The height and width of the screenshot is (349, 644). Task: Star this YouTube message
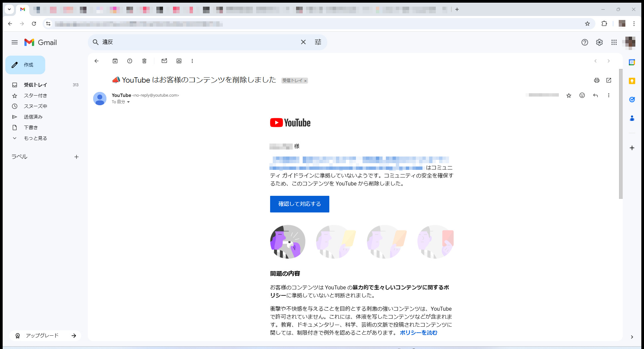click(x=569, y=96)
